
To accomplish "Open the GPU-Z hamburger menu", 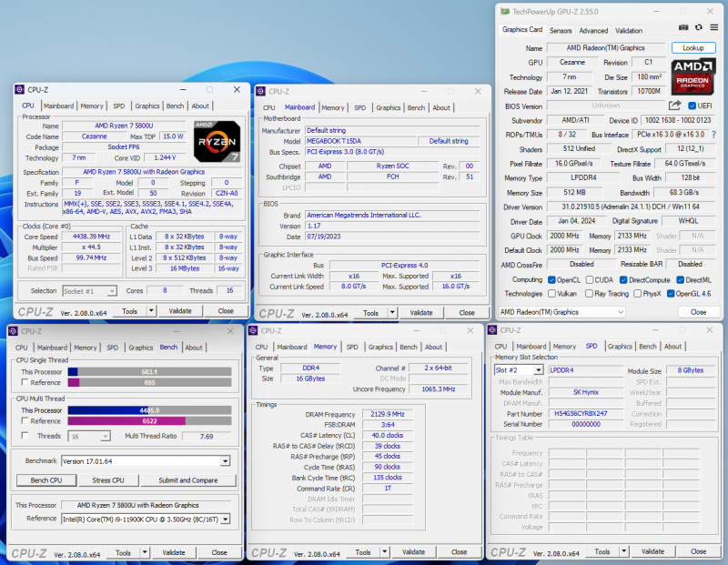I will pos(713,28).
